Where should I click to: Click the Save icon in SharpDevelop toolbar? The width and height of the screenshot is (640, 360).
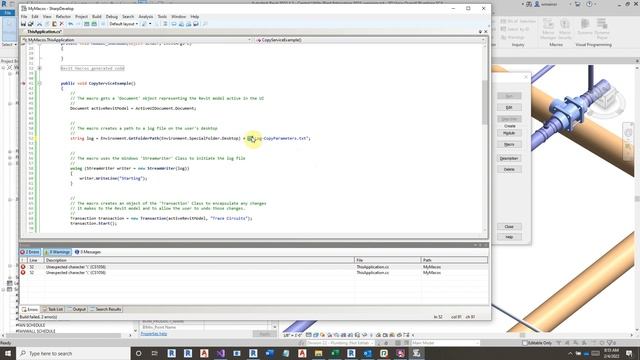click(x=23, y=24)
